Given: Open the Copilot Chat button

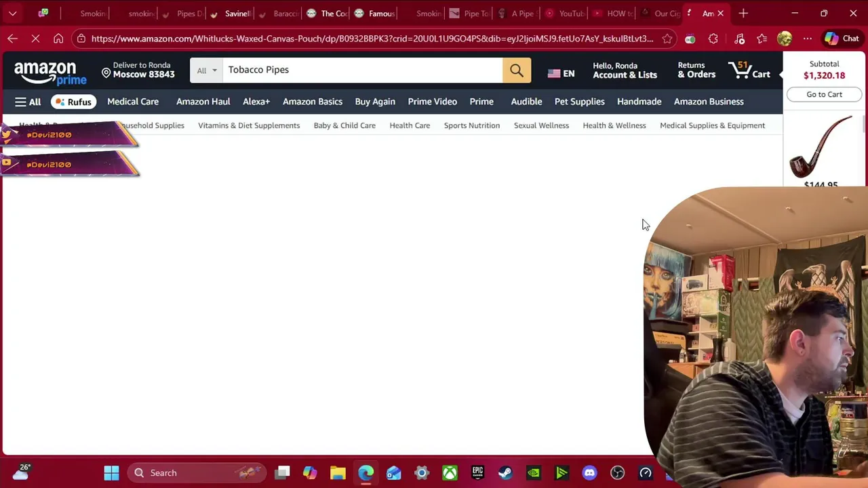Looking at the screenshot, I should click(x=842, y=39).
